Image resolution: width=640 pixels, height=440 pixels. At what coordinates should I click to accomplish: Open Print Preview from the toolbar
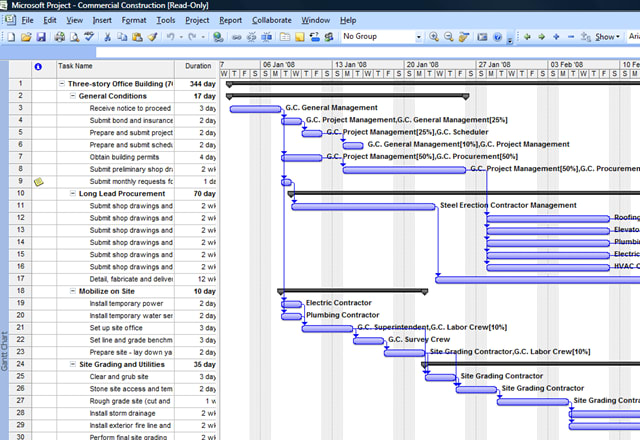74,37
